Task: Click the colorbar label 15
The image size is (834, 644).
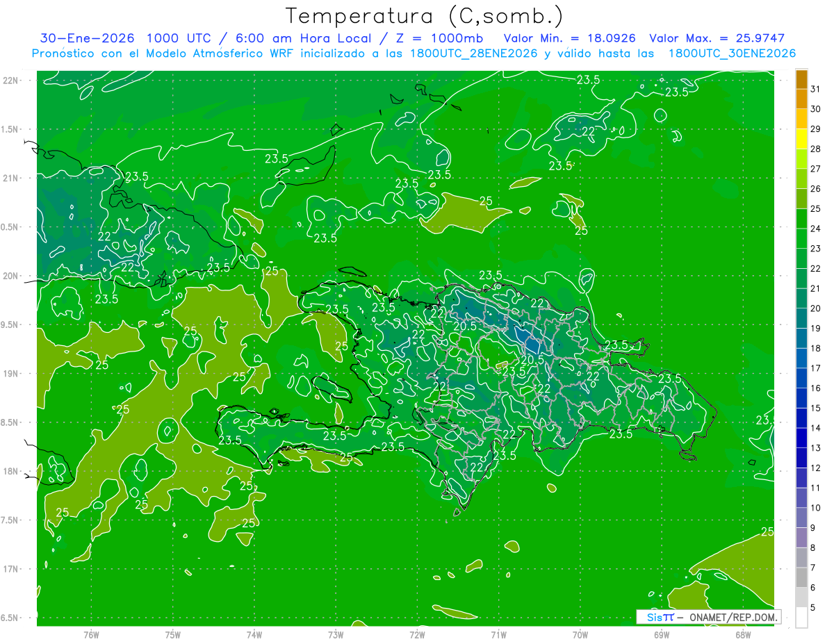Action: (816, 408)
